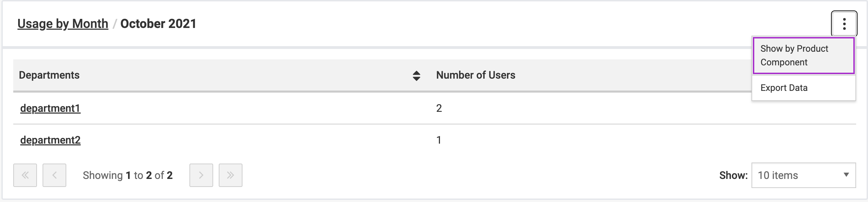Open the department1 link
Viewport: 868px width, 202px height.
point(50,108)
